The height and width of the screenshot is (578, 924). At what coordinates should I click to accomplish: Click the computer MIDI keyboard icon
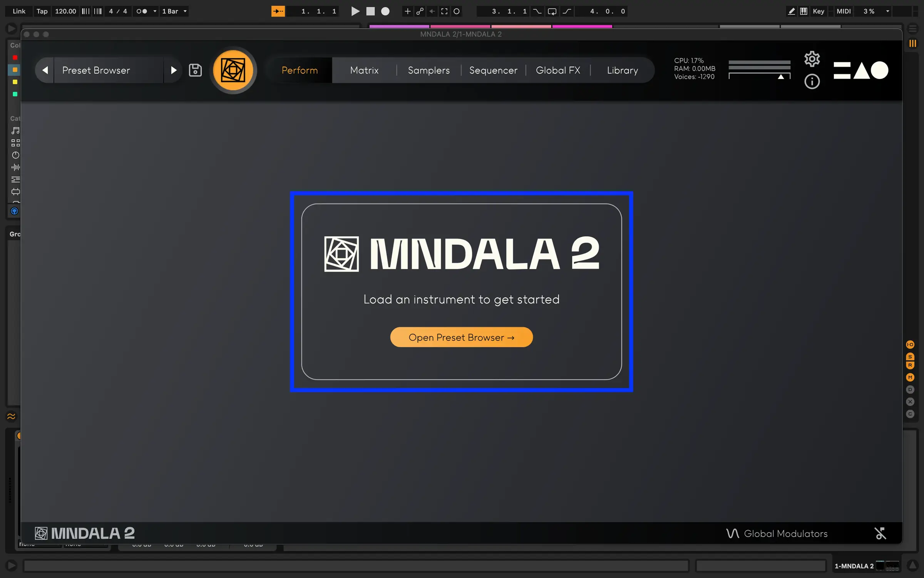click(803, 11)
